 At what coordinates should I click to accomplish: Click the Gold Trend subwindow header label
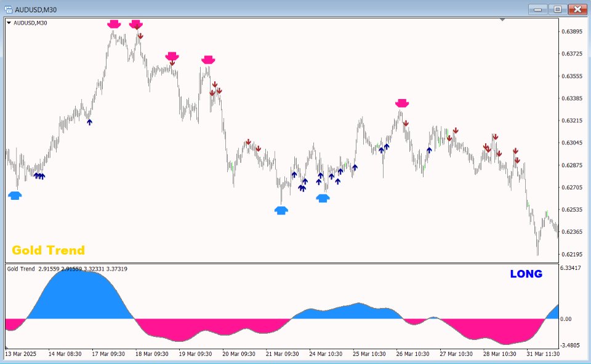[x=17, y=269]
